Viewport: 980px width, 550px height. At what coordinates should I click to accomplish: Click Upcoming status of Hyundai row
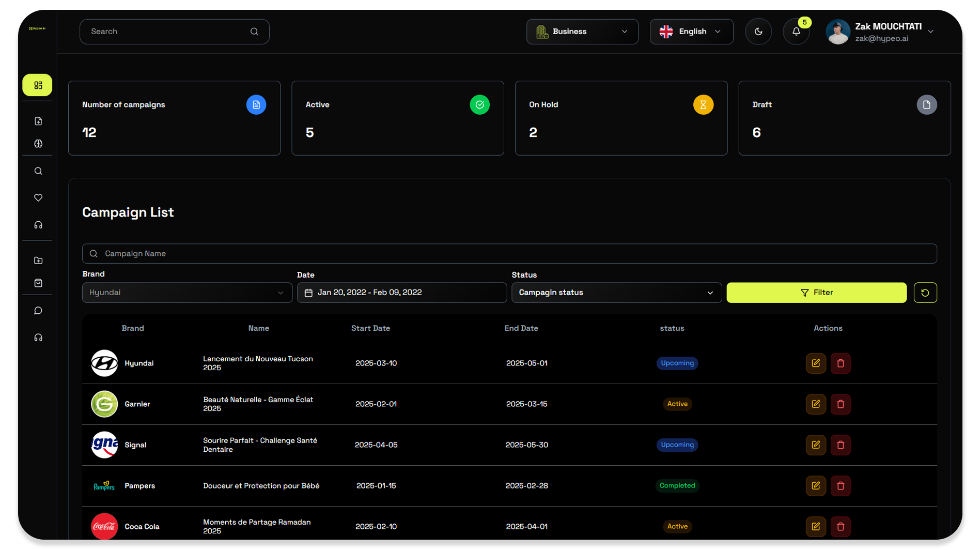[x=677, y=363]
